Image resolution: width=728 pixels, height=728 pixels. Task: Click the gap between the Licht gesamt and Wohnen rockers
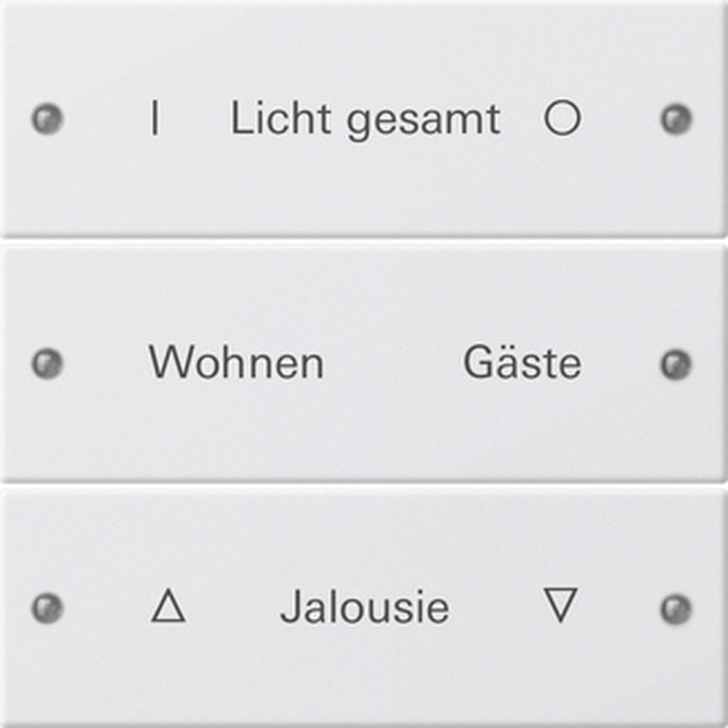pyautogui.click(x=364, y=241)
